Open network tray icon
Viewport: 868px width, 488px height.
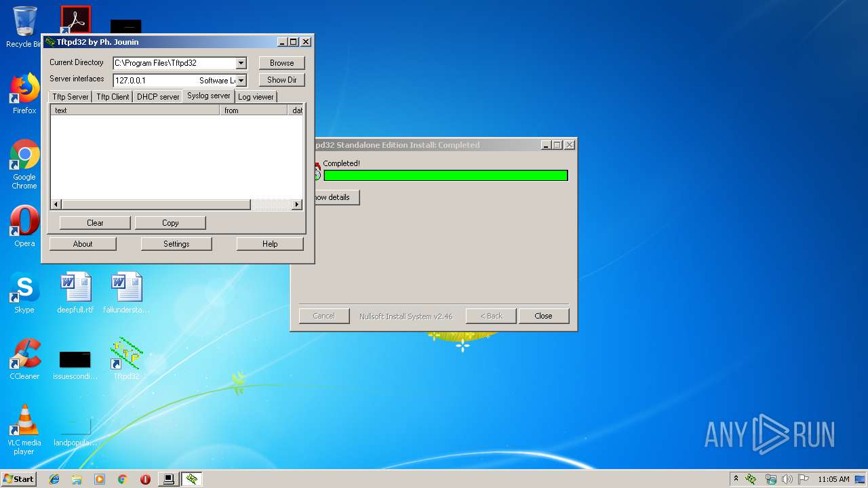click(771, 479)
